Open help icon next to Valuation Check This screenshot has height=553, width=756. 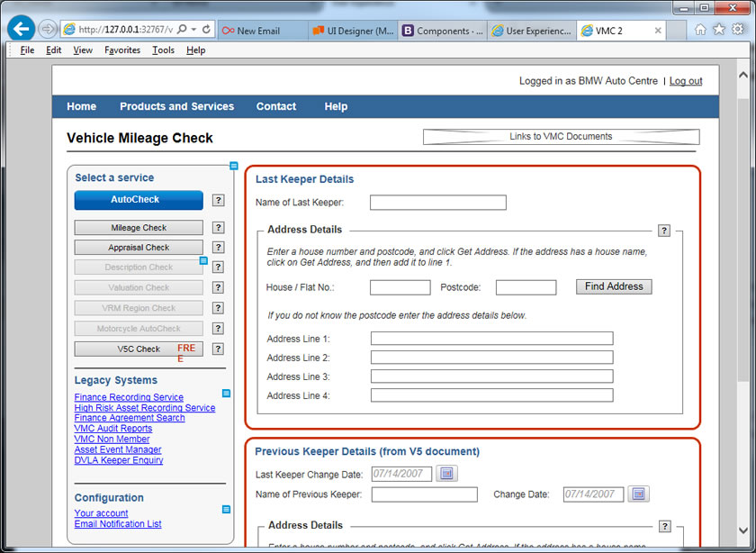click(219, 287)
